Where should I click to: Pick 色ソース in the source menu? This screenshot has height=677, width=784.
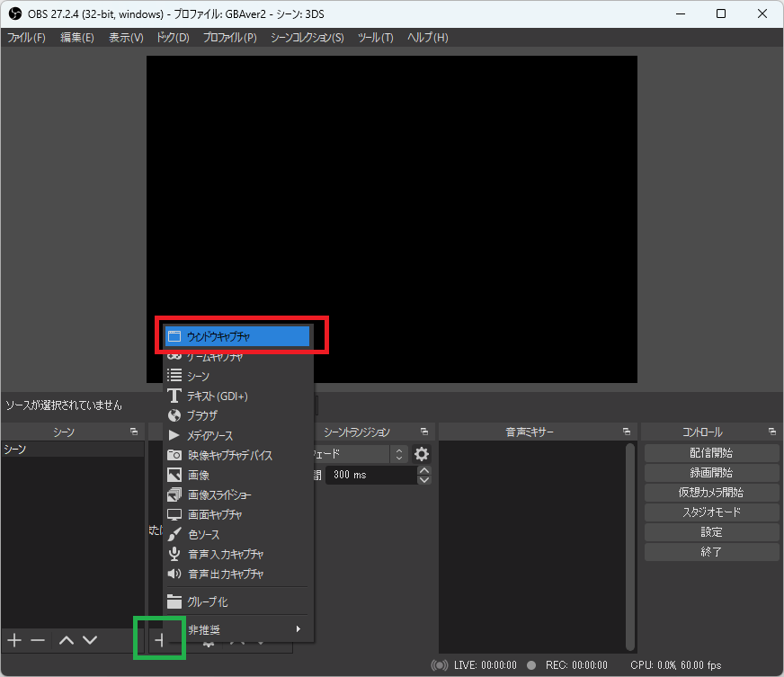[x=237, y=535]
